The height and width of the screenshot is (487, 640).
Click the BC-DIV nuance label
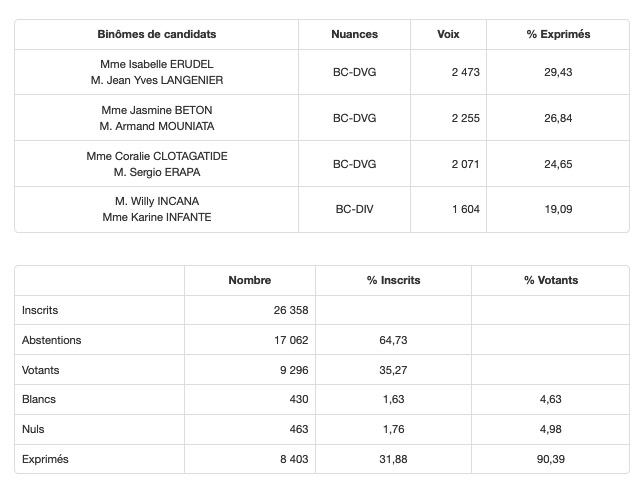pos(354,210)
